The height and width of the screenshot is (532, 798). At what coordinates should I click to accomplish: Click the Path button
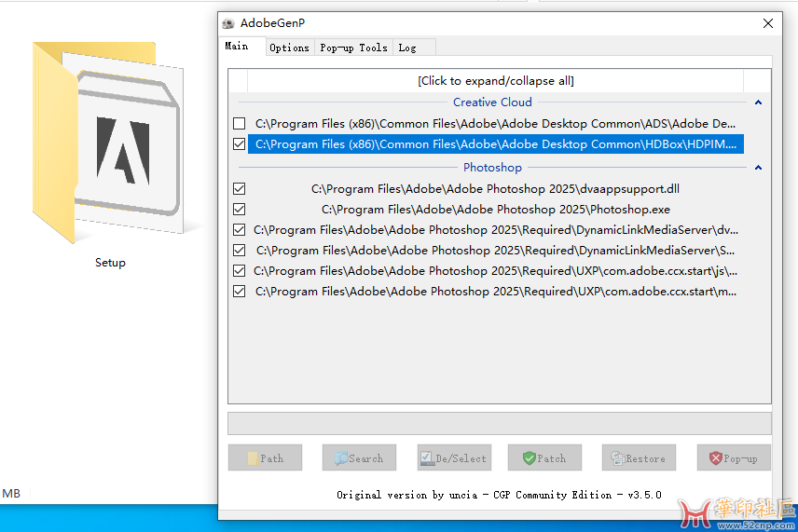265,457
